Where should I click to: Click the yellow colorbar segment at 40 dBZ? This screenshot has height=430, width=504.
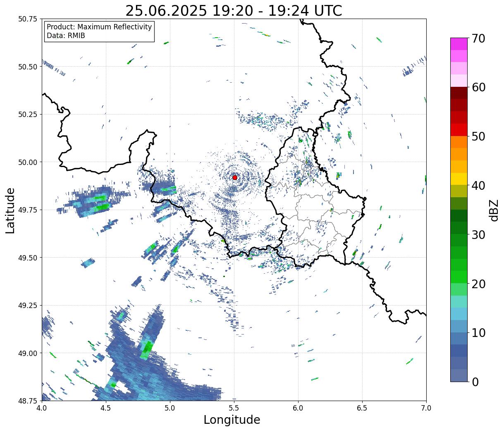(x=459, y=179)
